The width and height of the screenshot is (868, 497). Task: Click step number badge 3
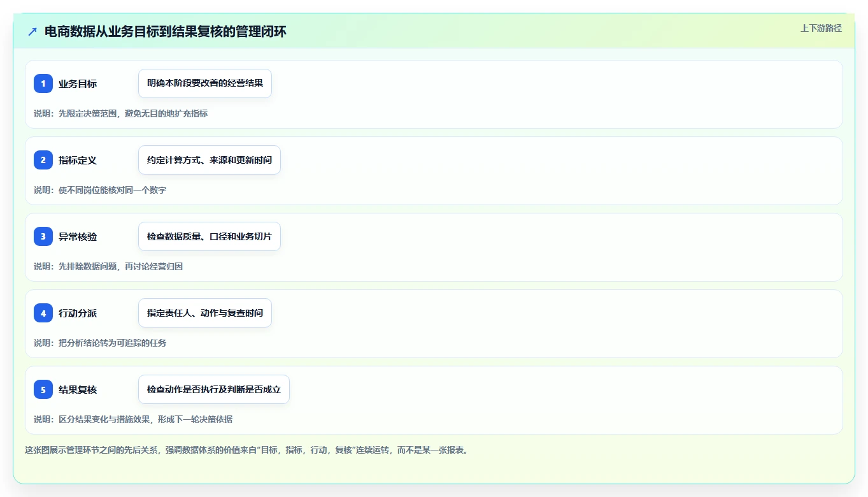pos(43,236)
